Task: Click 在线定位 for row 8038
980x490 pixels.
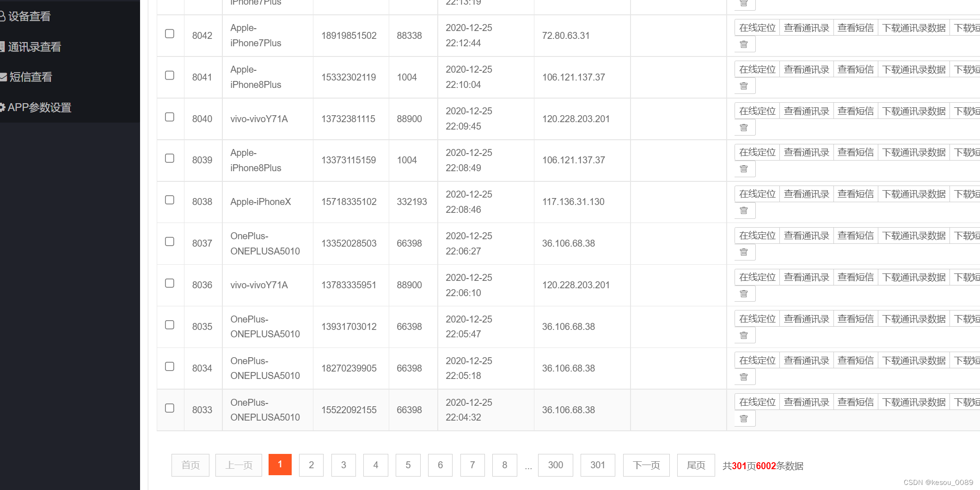Action: [757, 194]
